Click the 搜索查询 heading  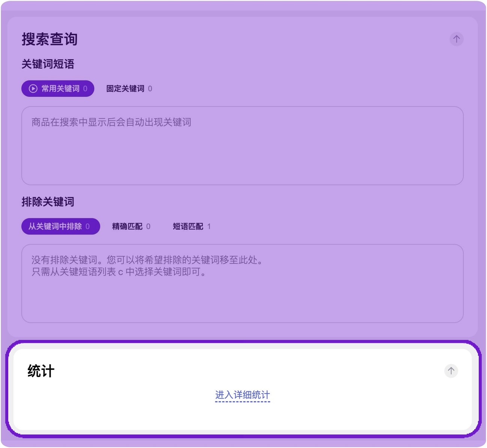[50, 39]
